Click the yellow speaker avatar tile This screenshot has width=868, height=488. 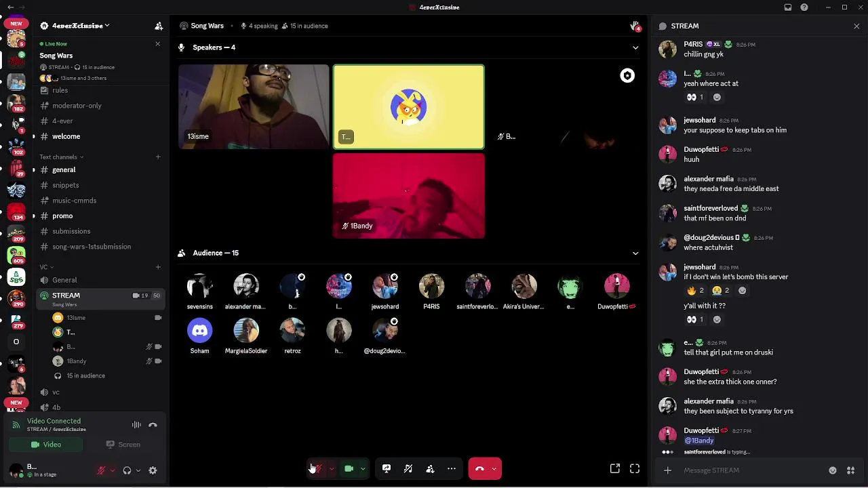tap(409, 106)
